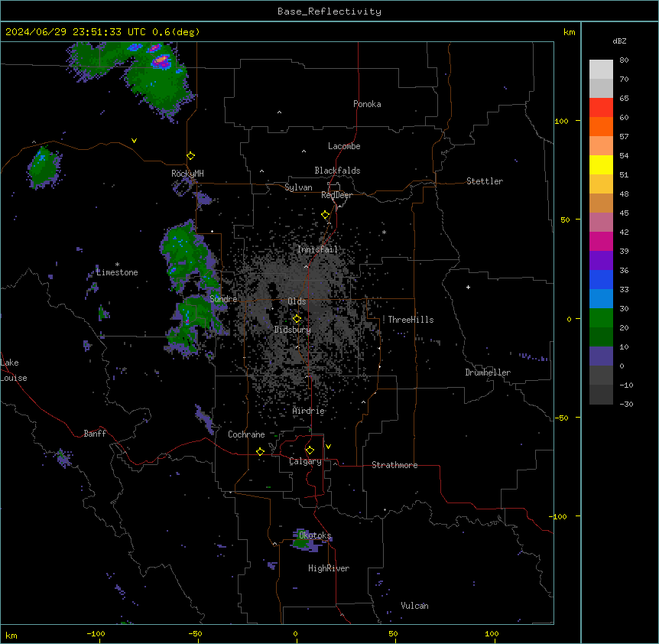Click the Strathmore town label
Viewport: 659px width, 644px height.
point(394,465)
